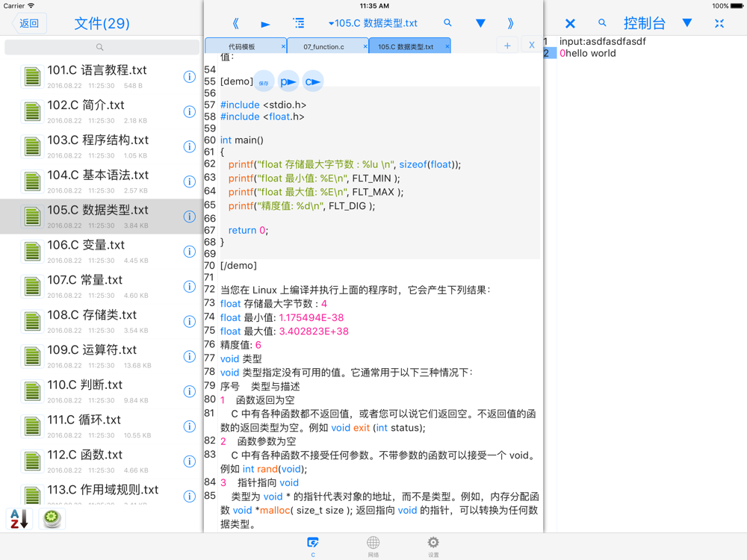The image size is (747, 560).
Task: Open file 104.C 基本语法.txt
Action: pos(101,181)
